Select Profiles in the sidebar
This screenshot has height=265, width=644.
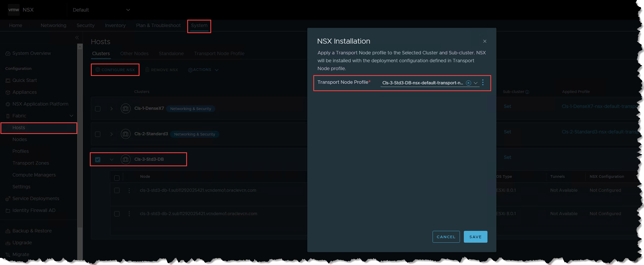[x=20, y=151]
